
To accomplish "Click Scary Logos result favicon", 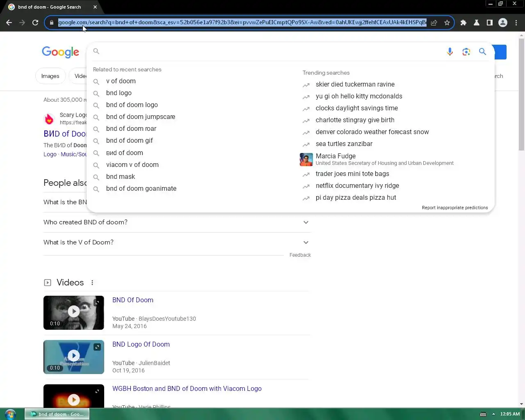I will [49, 119].
